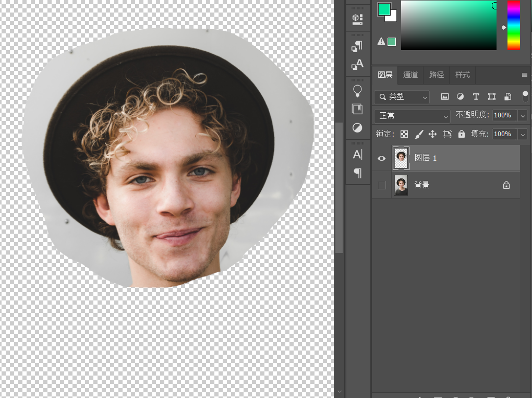Click the color picker gradient field
This screenshot has width=532, height=398.
[x=449, y=25]
